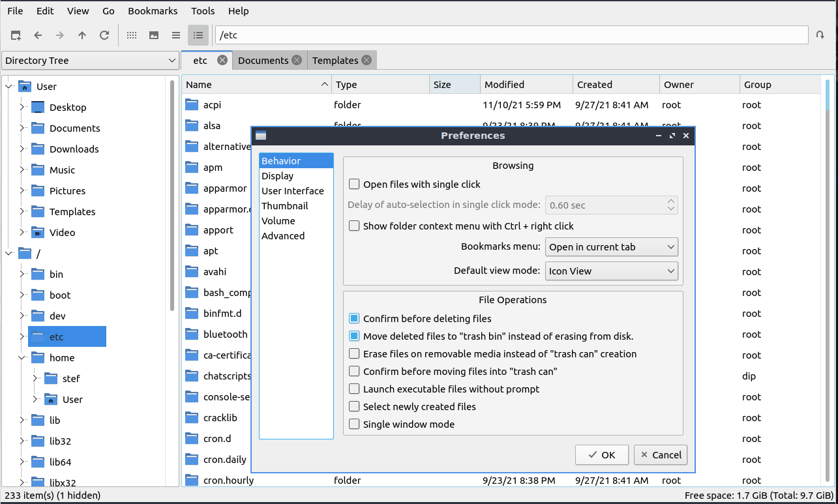Screen dimensions: 838x504
Task: Enable Single window mode checkbox
Action: click(x=354, y=424)
